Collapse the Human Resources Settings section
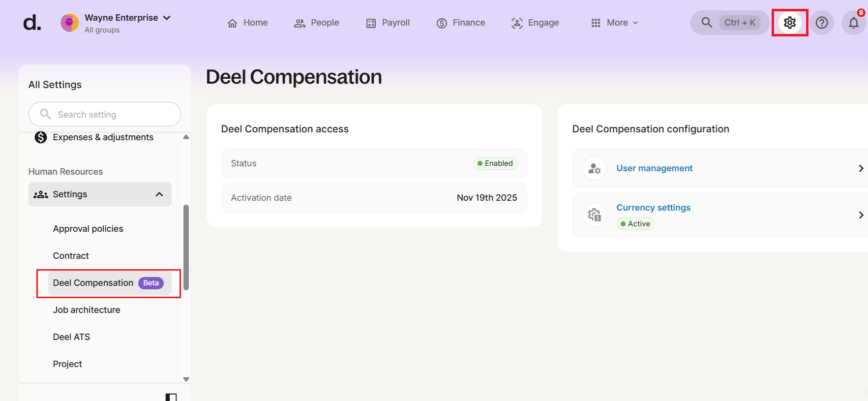The image size is (868, 401). click(159, 194)
